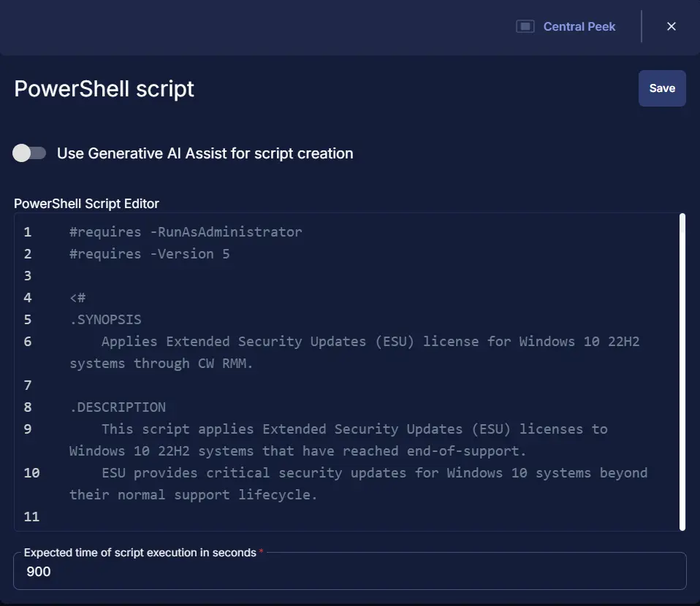Save the PowerShell script

coord(661,88)
